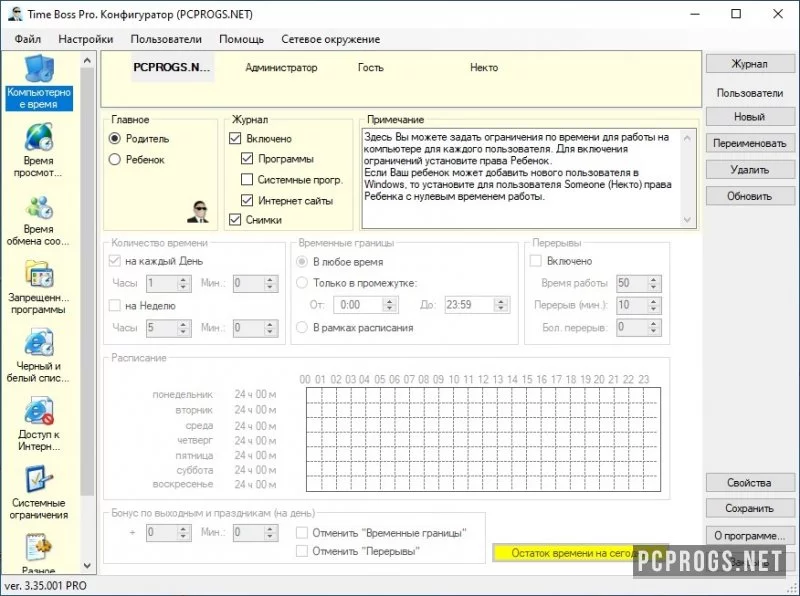Click the daily Часы spinner arrows
This screenshot has height=596, width=800.
184,283
